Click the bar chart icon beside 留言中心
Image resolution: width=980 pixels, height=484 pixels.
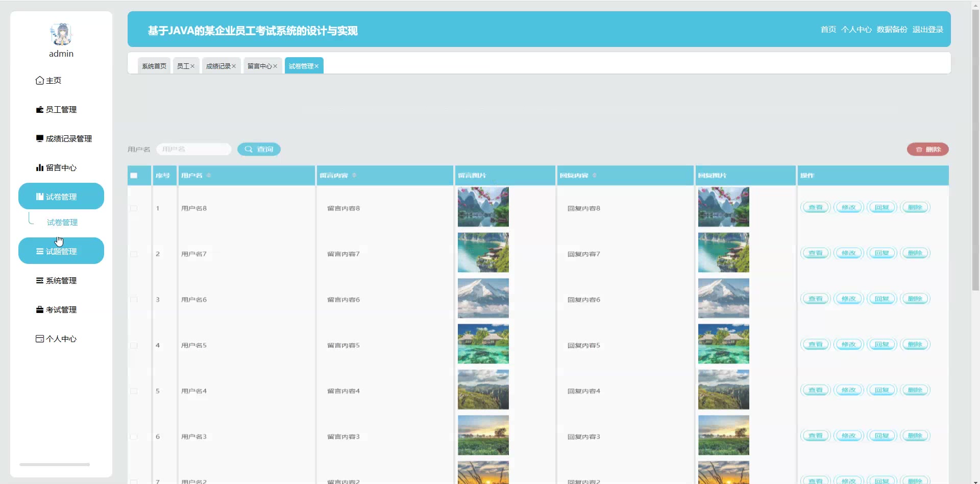click(x=40, y=167)
